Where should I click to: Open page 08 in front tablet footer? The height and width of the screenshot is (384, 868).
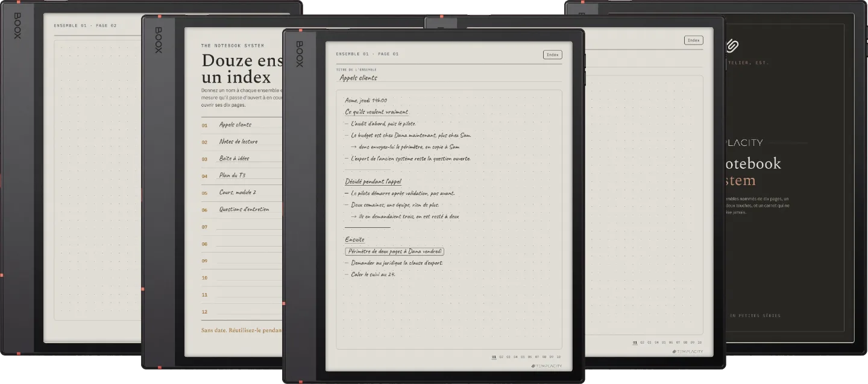click(544, 357)
